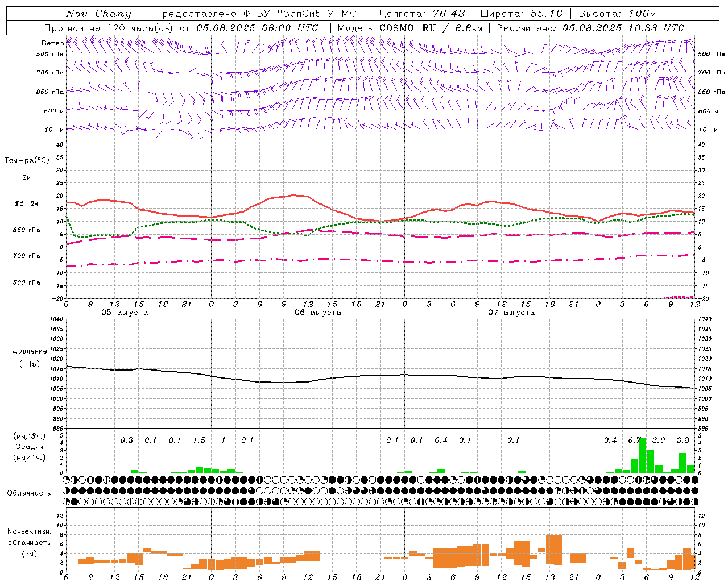728x582 pixels.
Task: Click the 07 августа date label
Action: (x=511, y=313)
